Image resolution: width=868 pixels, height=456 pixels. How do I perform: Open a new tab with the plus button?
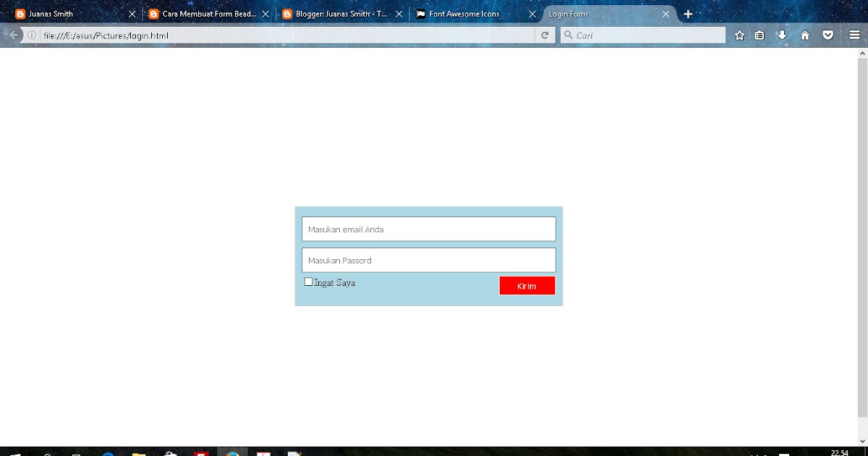[x=687, y=13]
